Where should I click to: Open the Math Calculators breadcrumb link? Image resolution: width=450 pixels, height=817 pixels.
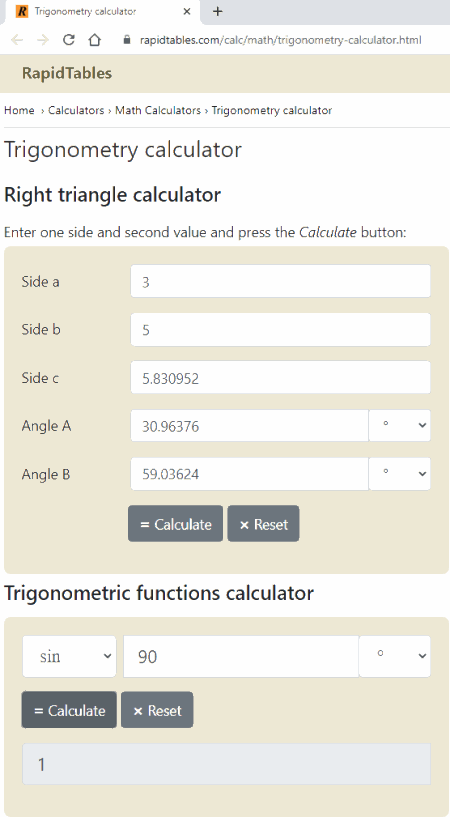158,110
